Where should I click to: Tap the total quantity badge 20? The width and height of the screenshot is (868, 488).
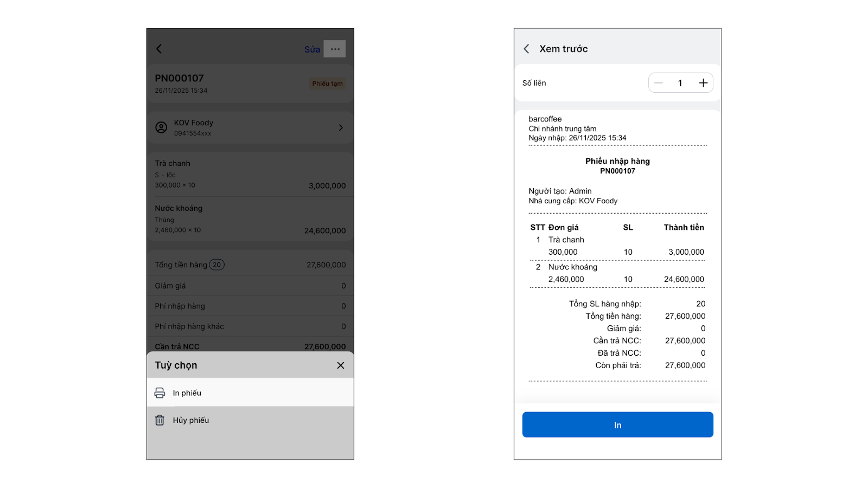(216, 265)
